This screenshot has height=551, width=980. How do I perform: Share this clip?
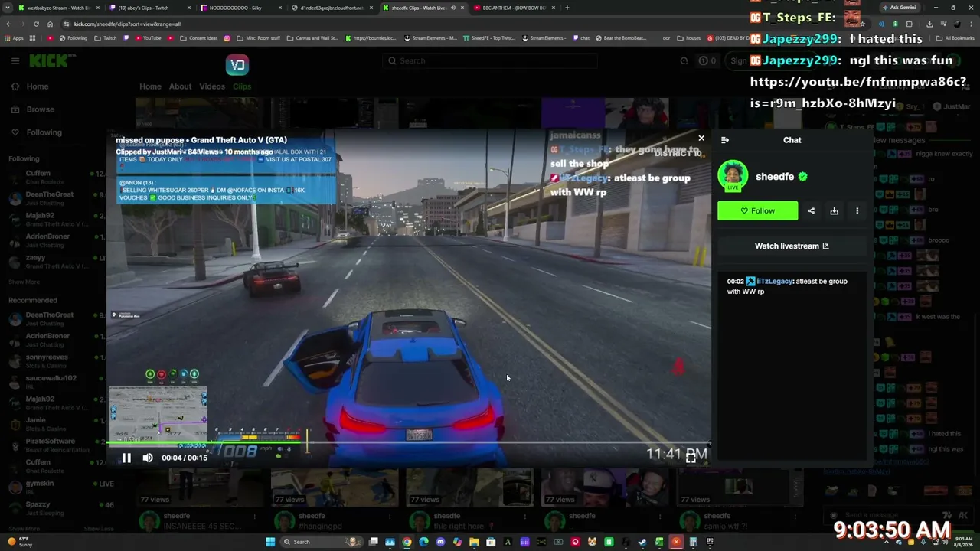pyautogui.click(x=812, y=210)
